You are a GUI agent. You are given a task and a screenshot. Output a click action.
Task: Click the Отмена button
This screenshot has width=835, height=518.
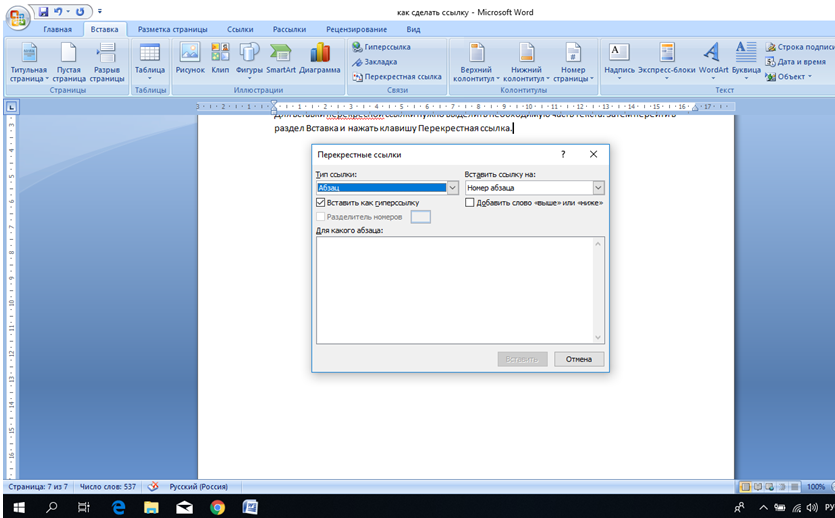(x=579, y=359)
